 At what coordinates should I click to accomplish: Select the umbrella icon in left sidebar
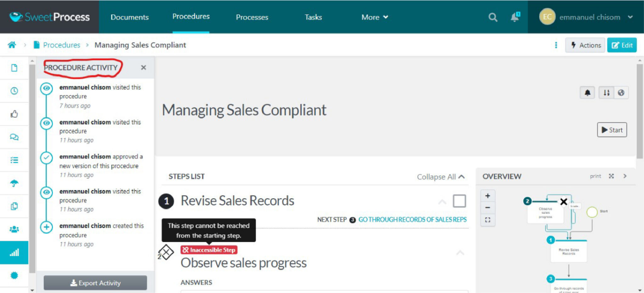click(14, 183)
